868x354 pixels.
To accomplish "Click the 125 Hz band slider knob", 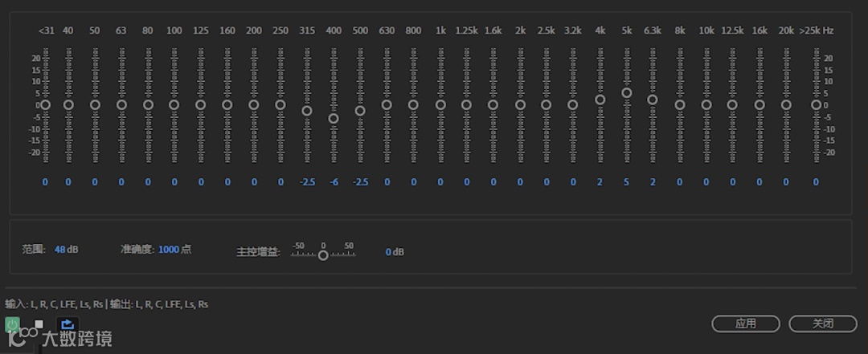I will (201, 104).
